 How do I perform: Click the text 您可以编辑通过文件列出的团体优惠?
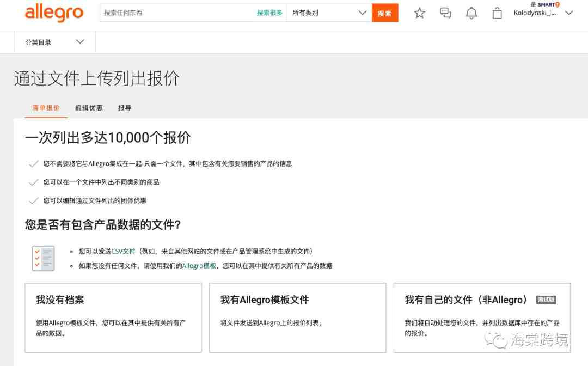(95, 200)
